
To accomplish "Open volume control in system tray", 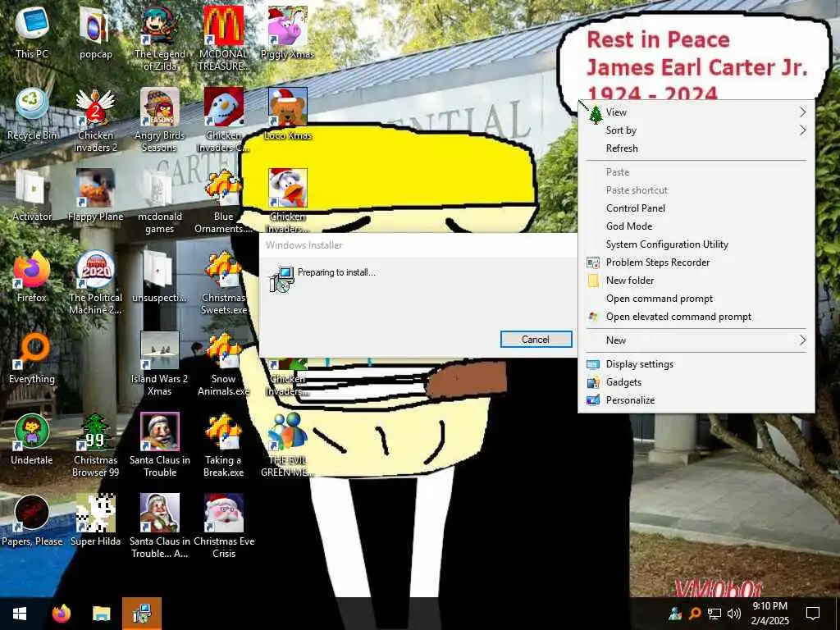I will 734,614.
